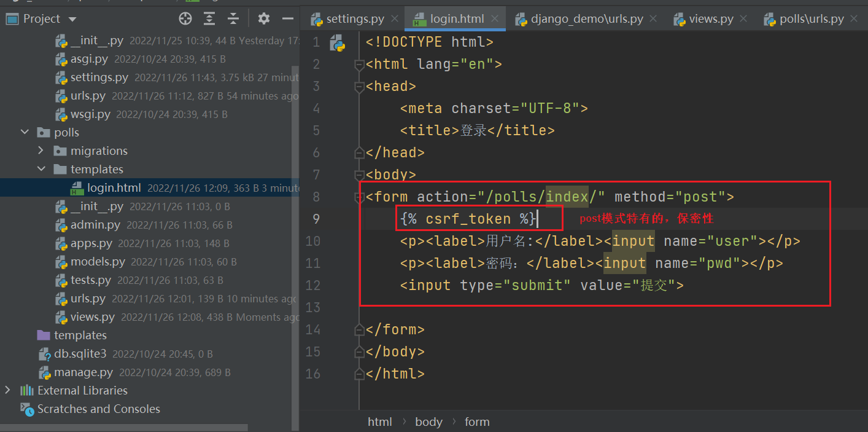The width and height of the screenshot is (868, 432).
Task: Fold the form tag on line 8
Action: pyautogui.click(x=359, y=197)
